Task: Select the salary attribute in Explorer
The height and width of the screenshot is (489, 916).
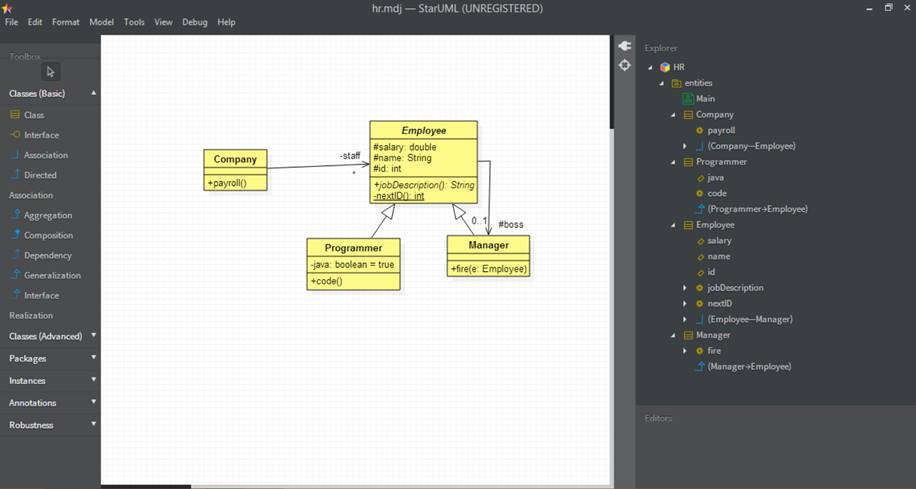Action: pos(718,241)
